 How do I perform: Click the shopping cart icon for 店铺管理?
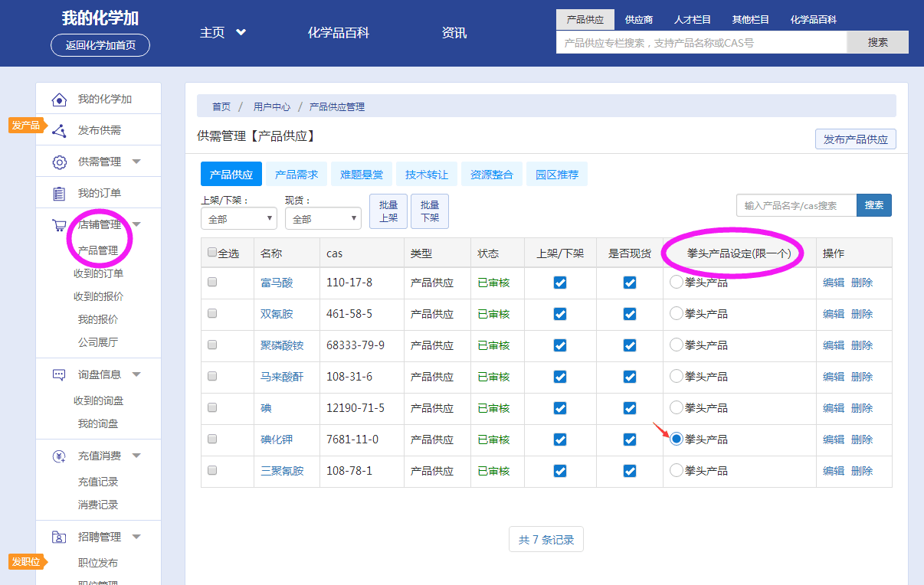pyautogui.click(x=59, y=225)
